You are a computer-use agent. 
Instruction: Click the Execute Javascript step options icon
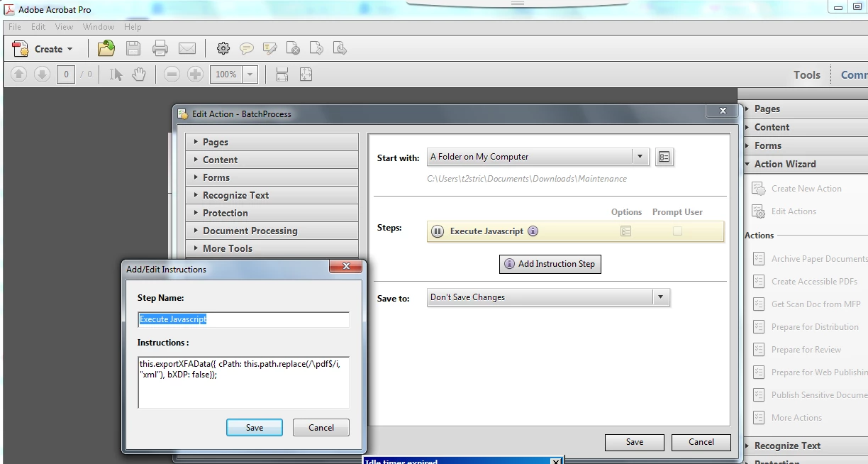pos(625,231)
